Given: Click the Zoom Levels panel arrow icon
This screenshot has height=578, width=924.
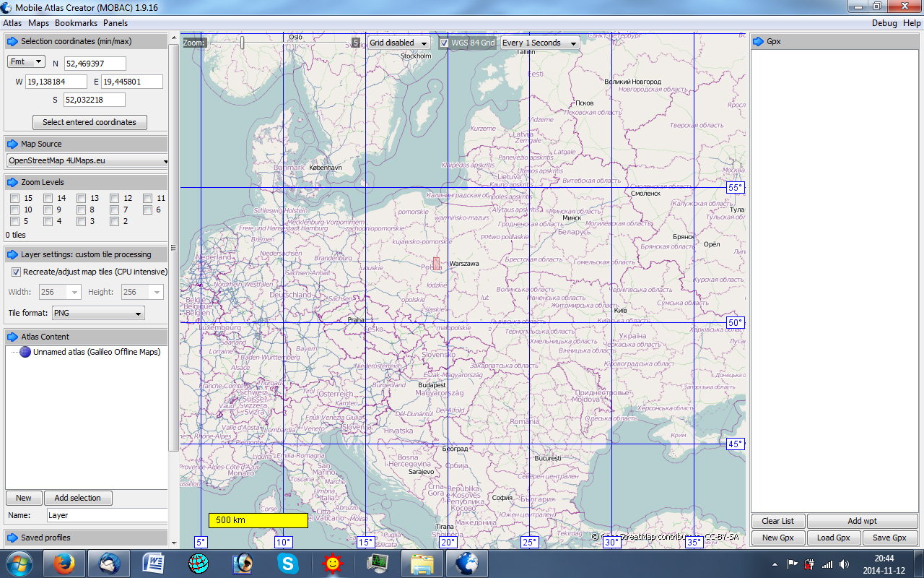Looking at the screenshot, I should pos(12,182).
